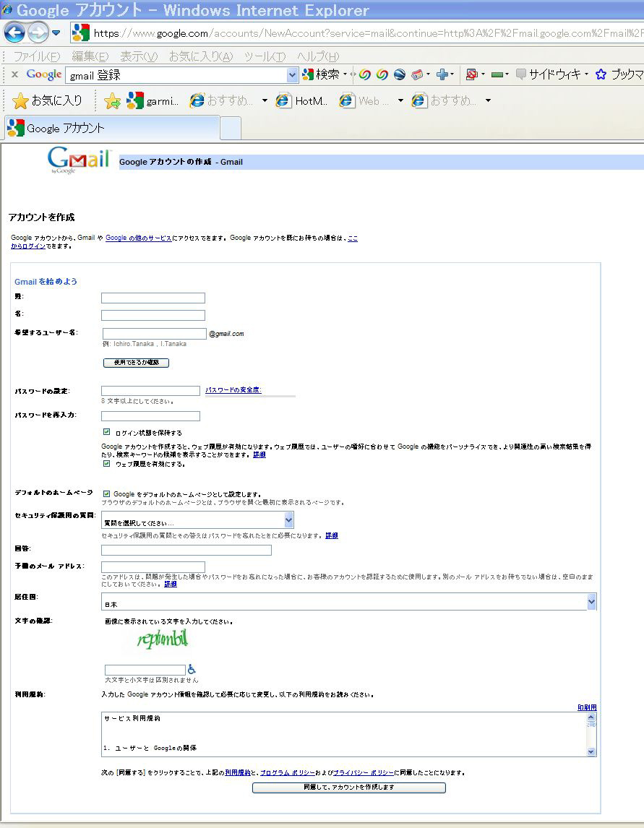Click the 姓 last name input field
Image resolution: width=644 pixels, height=828 pixels.
(x=153, y=298)
